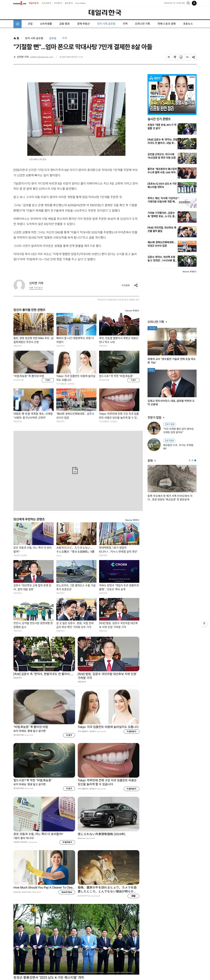Open the first 전문가 칼럼 column thumbnail
Image resolution: width=210 pixels, height=980 pixels.
click(x=154, y=428)
